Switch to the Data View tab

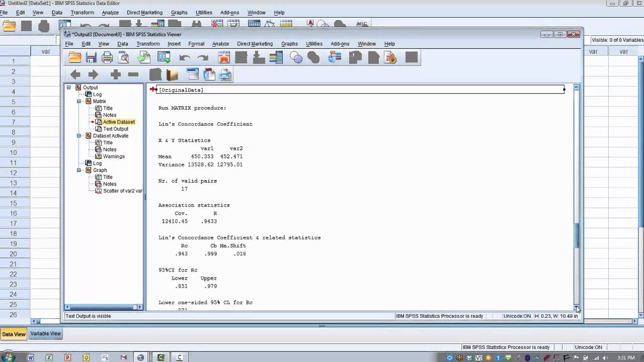click(14, 334)
